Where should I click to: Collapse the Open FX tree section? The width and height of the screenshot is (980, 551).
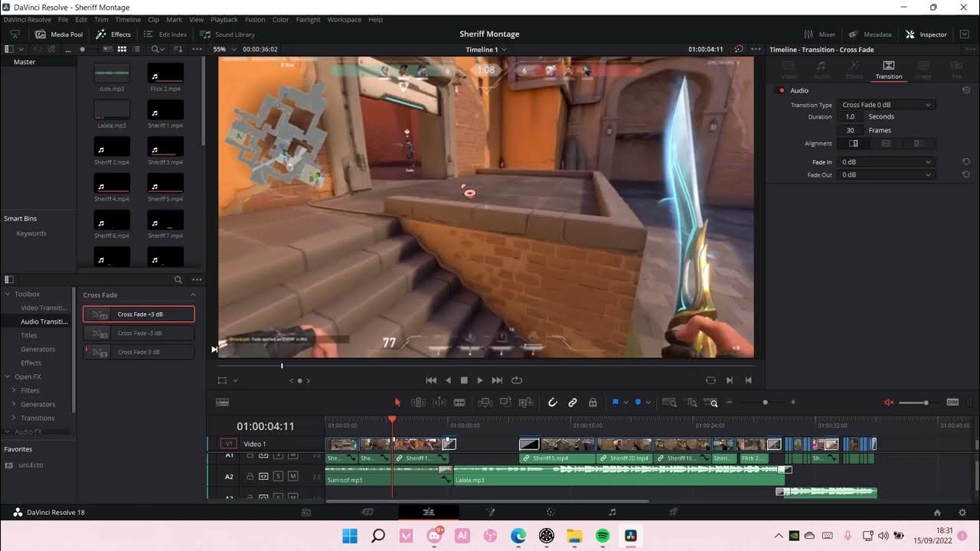coord(8,377)
